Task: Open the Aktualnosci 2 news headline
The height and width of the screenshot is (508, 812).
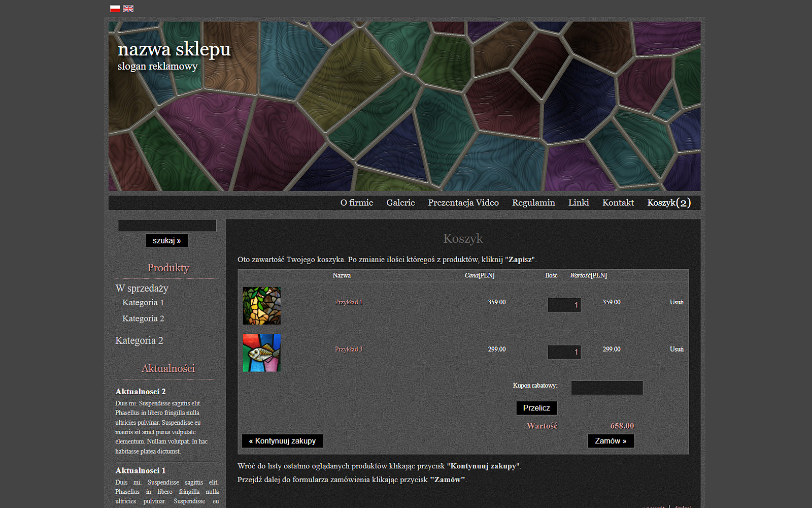Action: point(141,392)
